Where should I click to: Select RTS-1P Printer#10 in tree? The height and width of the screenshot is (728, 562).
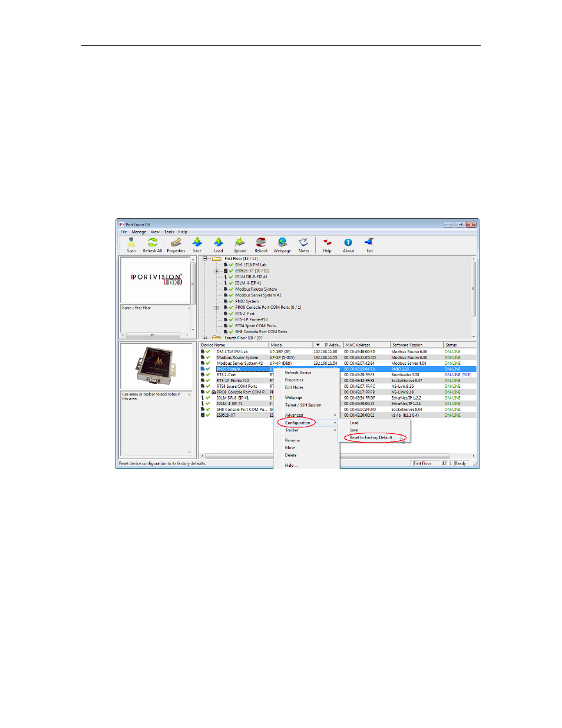coord(251,319)
